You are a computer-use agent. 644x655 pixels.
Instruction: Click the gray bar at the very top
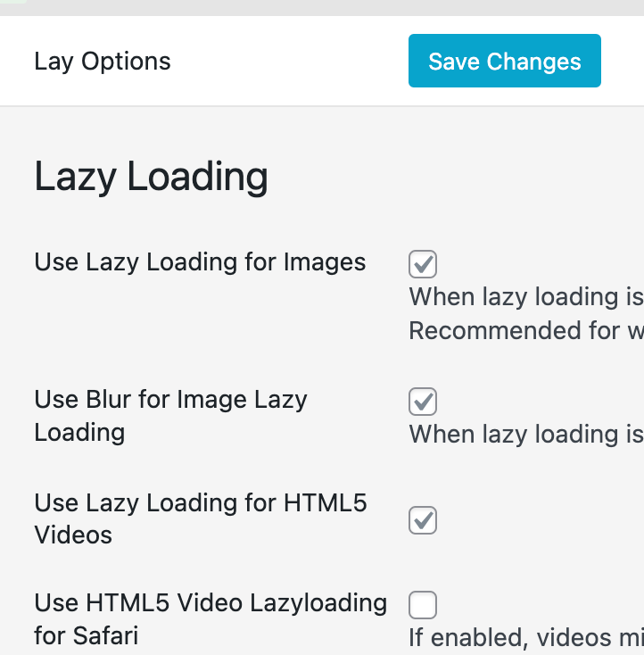(357, 7)
